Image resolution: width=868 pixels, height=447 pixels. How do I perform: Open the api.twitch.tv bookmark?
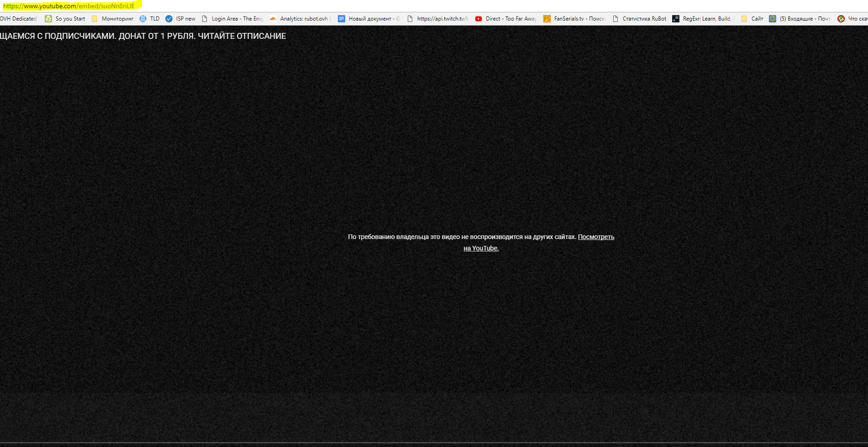click(442, 19)
